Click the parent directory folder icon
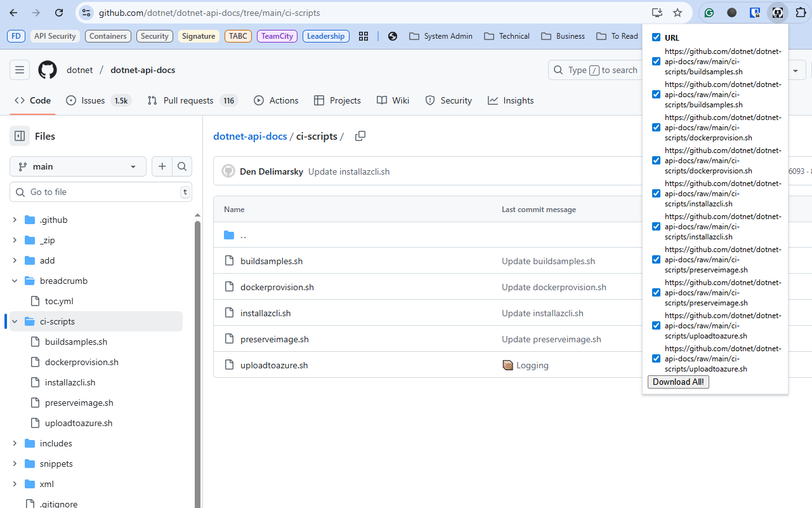The width and height of the screenshot is (812, 508). coord(229,235)
